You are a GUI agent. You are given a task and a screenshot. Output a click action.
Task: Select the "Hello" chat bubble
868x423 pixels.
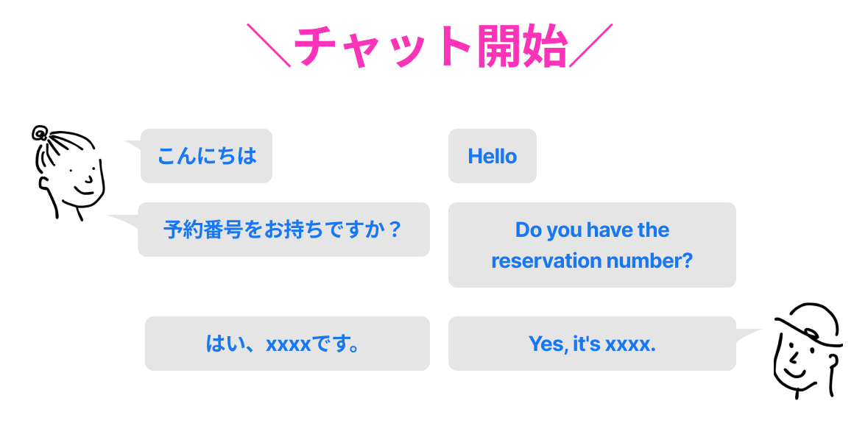click(x=492, y=156)
